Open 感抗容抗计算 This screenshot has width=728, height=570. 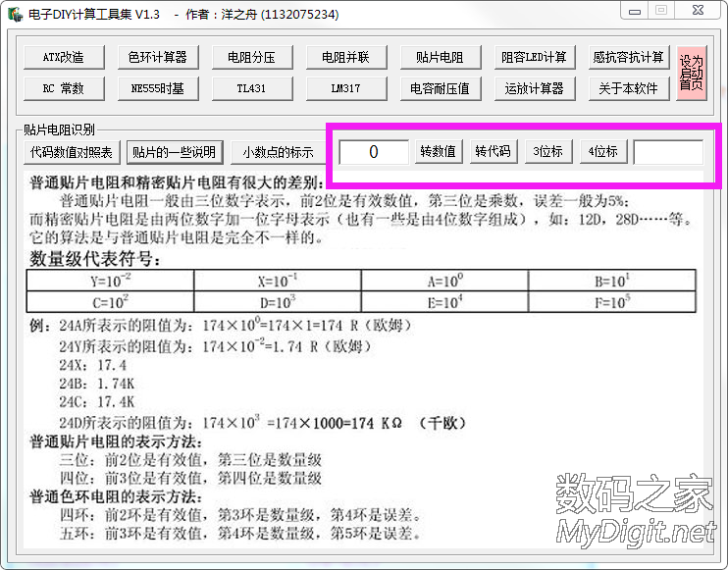click(629, 57)
